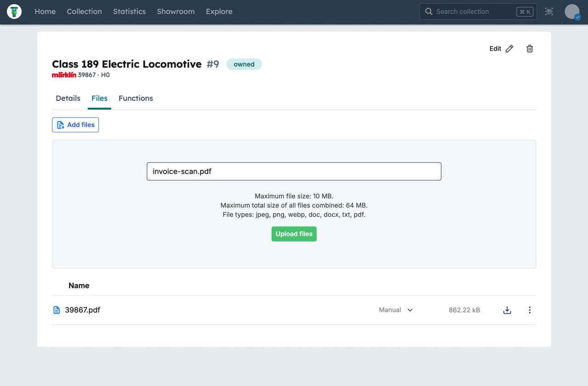Focus the Search collection field
The image size is (588, 386).
pyautogui.click(x=474, y=12)
